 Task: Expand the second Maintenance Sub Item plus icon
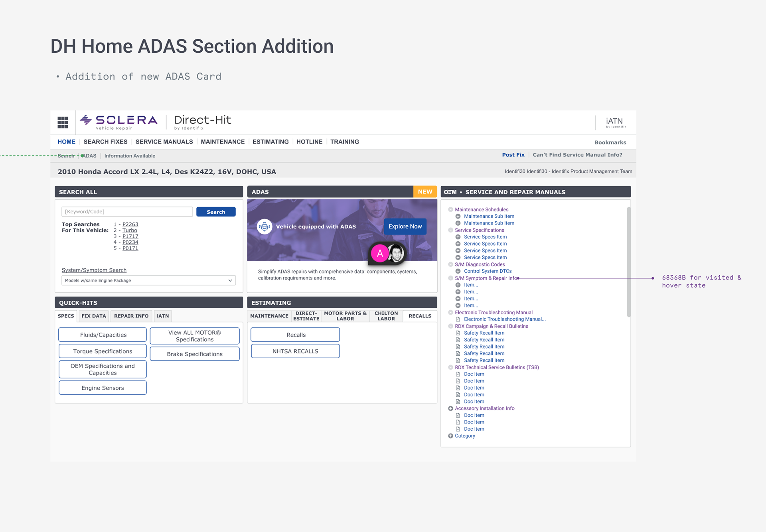tap(458, 223)
